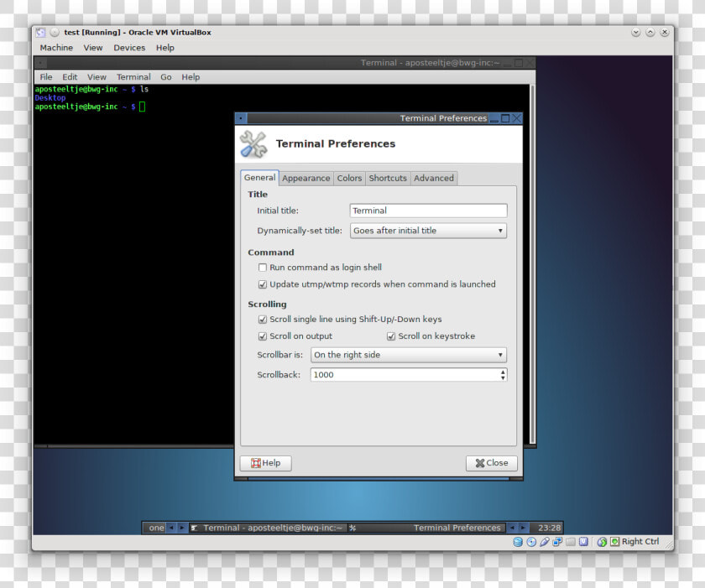Viewport: 705px width, 588px height.
Task: Click the right arrow beside the 23:28 clock
Action: pos(522,528)
